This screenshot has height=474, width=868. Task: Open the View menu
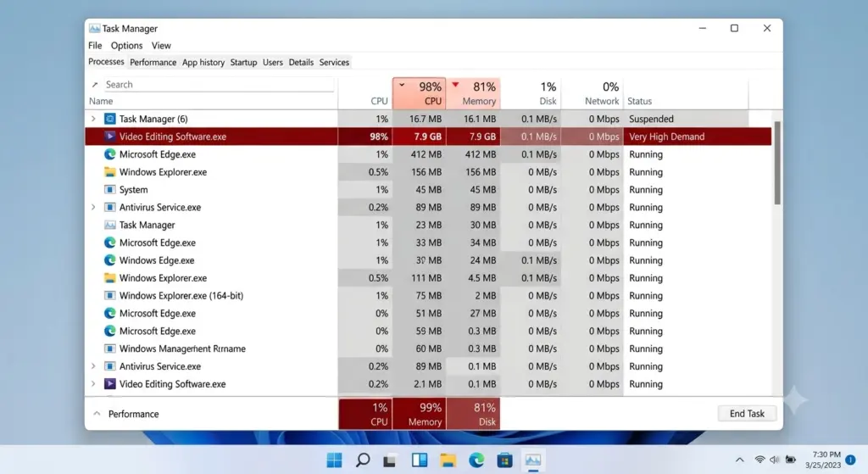coord(161,46)
